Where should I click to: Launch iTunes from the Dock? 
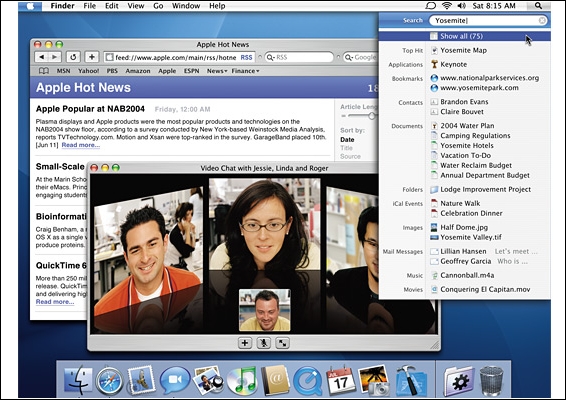pyautogui.click(x=241, y=380)
